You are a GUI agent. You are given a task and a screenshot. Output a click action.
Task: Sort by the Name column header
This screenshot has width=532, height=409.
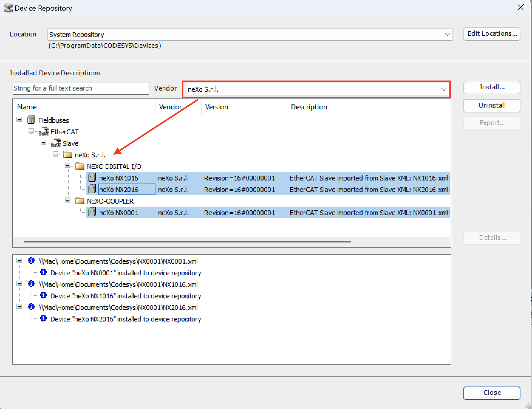pyautogui.click(x=84, y=107)
